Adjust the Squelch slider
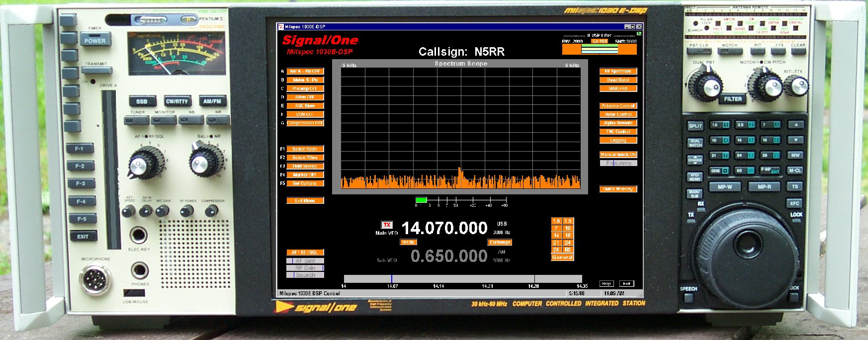 (305, 275)
